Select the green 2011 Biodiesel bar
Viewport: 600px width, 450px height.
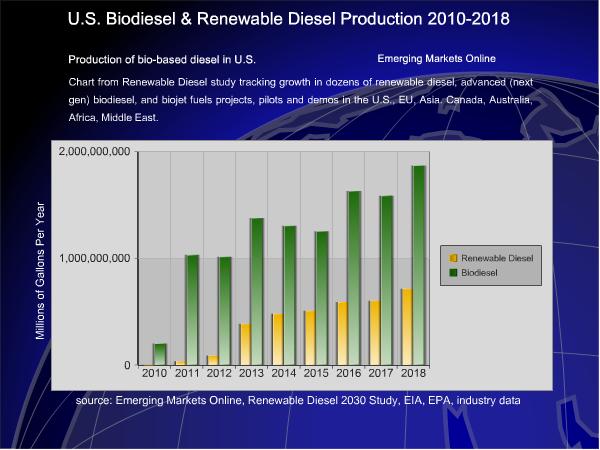tap(192, 310)
